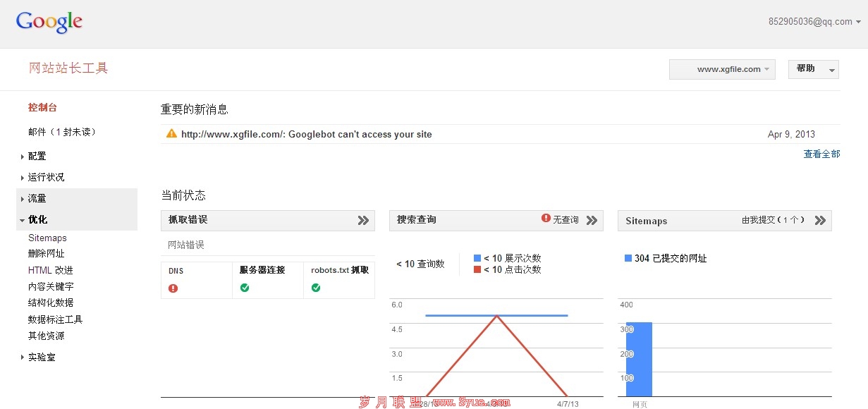The height and width of the screenshot is (409, 868).
Task: Click red alert icon next to 无查询
Action: 546,219
